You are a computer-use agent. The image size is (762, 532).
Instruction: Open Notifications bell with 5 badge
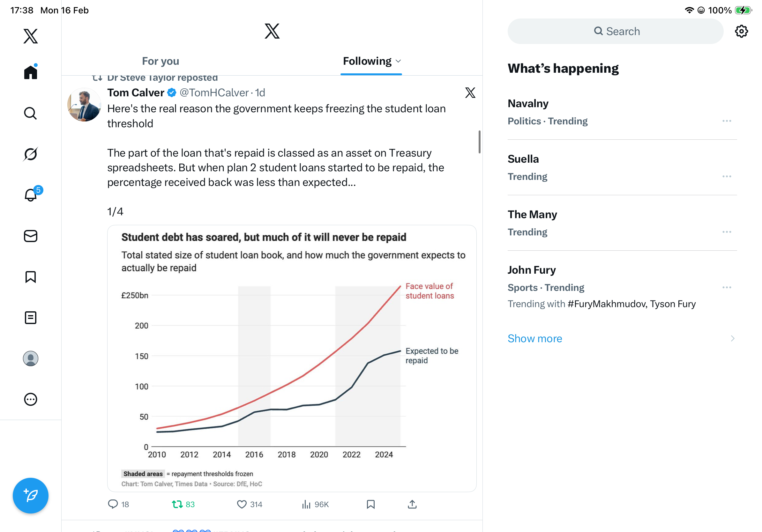coord(31,195)
